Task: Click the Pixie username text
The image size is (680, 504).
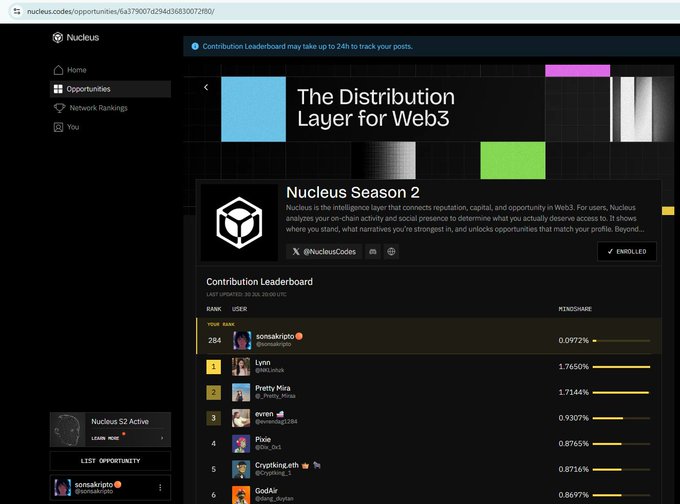Action: coord(263,439)
